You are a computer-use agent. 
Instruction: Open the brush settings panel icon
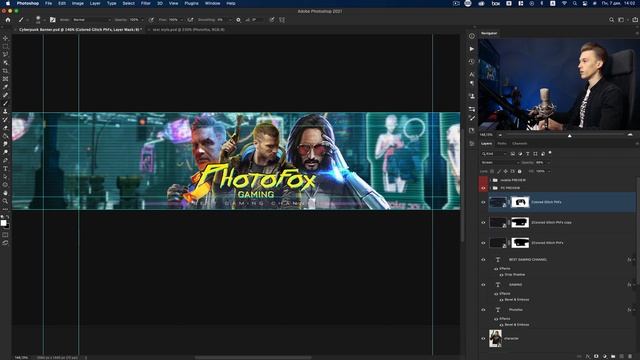click(x=53, y=20)
